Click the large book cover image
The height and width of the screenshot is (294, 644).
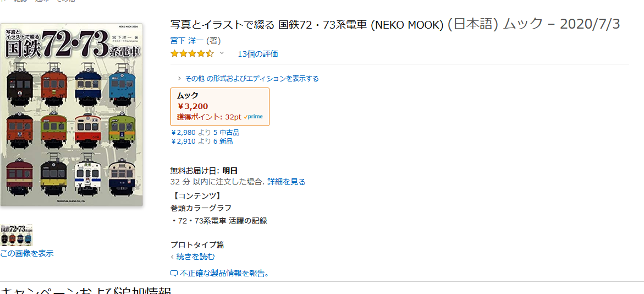click(71, 114)
